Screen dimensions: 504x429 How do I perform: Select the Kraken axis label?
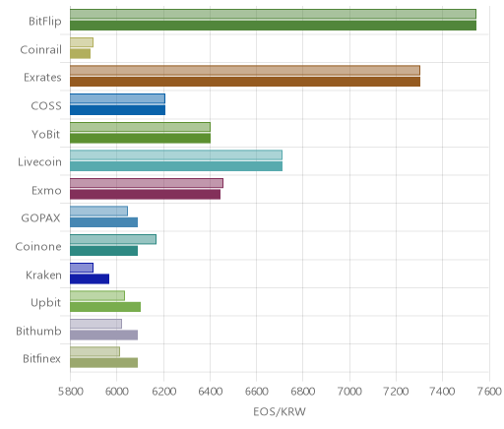point(43,275)
